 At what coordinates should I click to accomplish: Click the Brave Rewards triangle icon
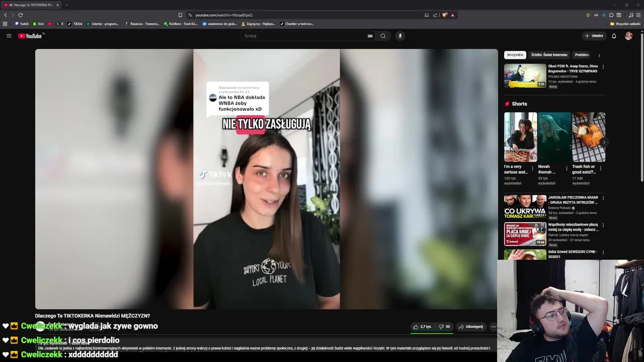point(452,15)
